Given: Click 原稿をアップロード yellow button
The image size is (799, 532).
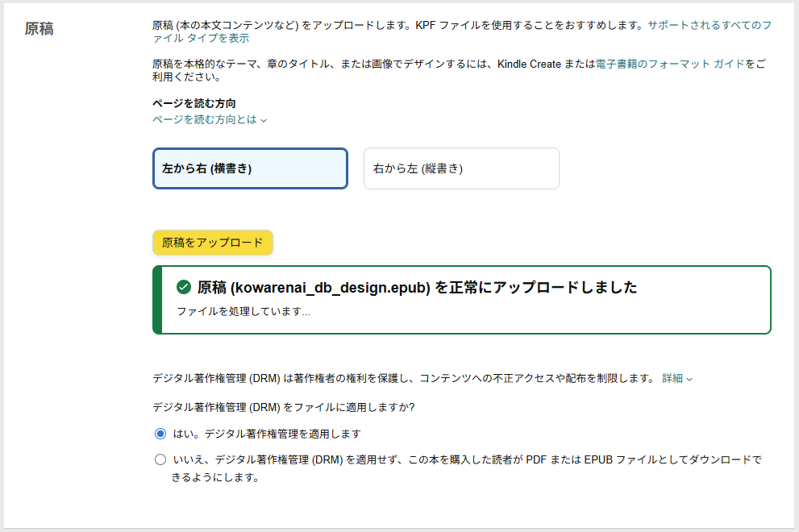Looking at the screenshot, I should pyautogui.click(x=213, y=243).
